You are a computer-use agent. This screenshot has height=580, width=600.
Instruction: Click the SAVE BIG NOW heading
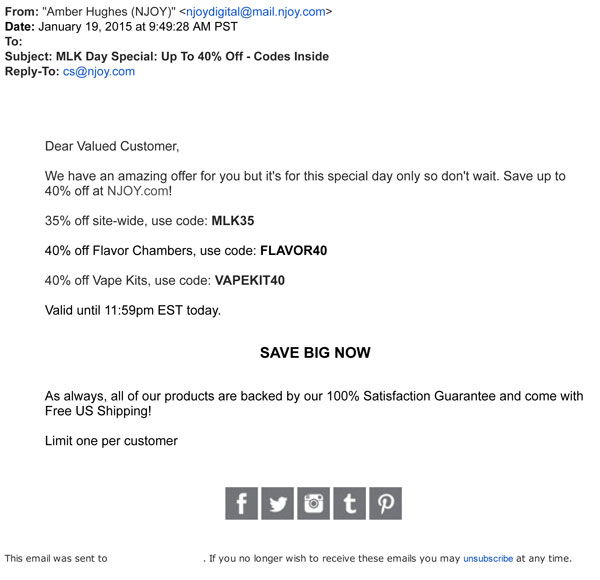point(315,353)
